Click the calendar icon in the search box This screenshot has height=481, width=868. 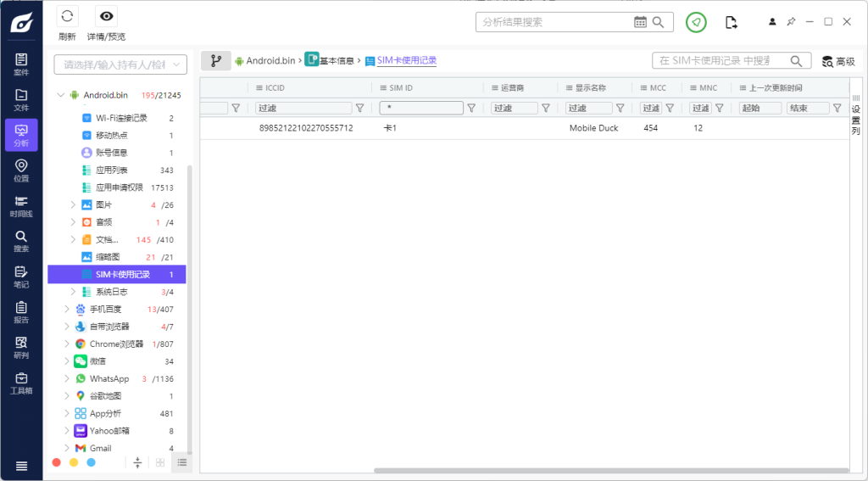(x=641, y=22)
